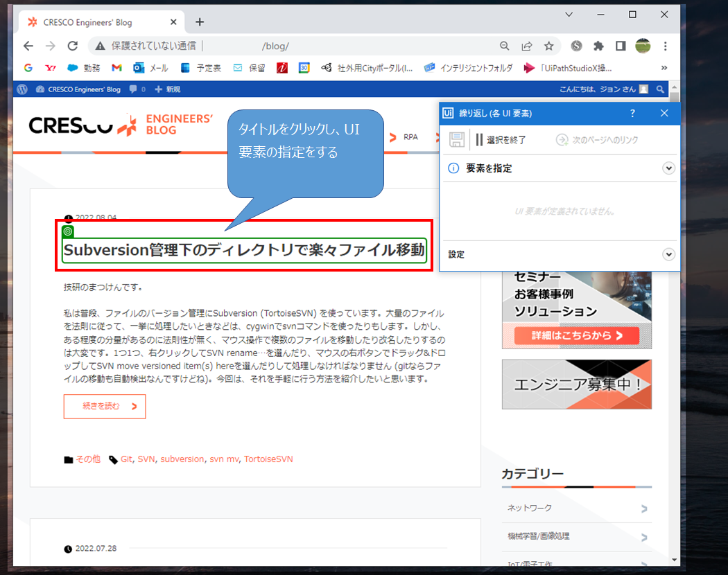Click 新規 in the WordPress admin bar
The image size is (728, 575).
168,89
